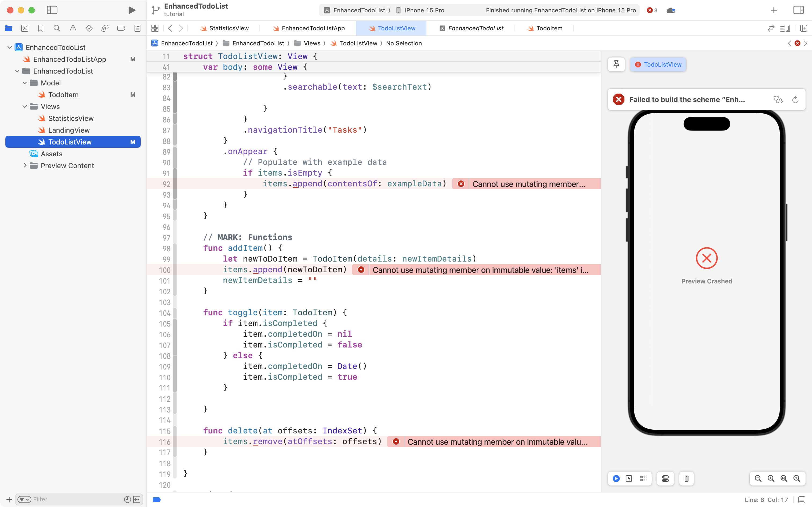Open preview device settings controls

coord(665,479)
